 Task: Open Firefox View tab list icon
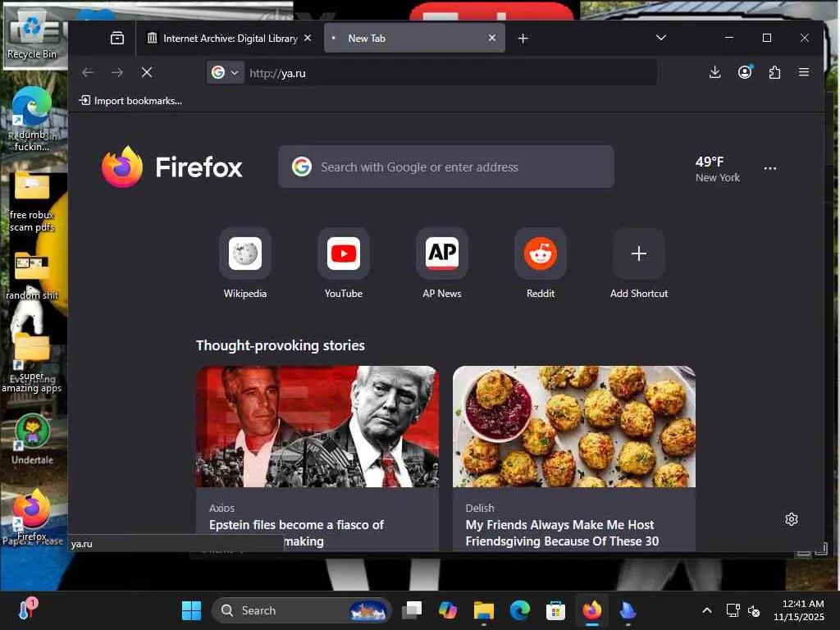(x=116, y=38)
